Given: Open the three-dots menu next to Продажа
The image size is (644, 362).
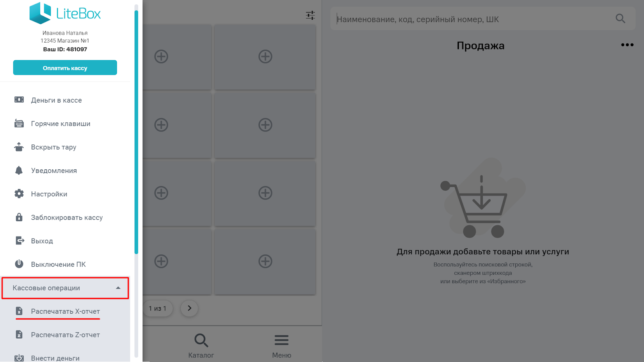Looking at the screenshot, I should 627,45.
